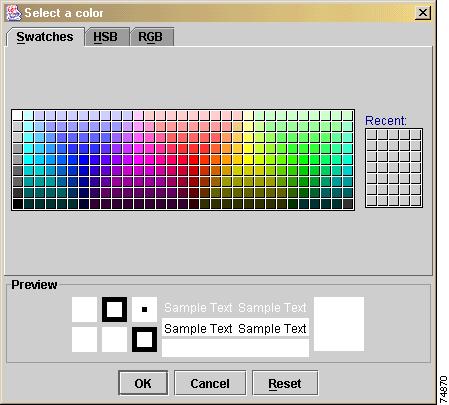Select the pure bright yellow swatch
449x405 pixels.
pyautogui.click(x=249, y=159)
